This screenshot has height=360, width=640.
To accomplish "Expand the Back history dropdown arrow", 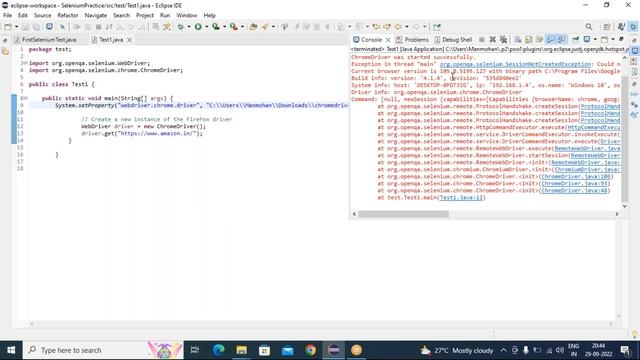I will (x=407, y=27).
